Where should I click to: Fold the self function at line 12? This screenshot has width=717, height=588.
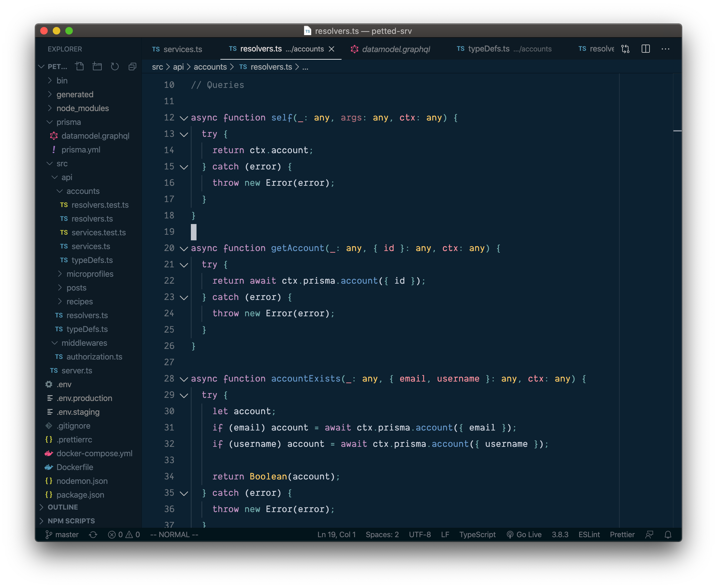[x=184, y=118]
